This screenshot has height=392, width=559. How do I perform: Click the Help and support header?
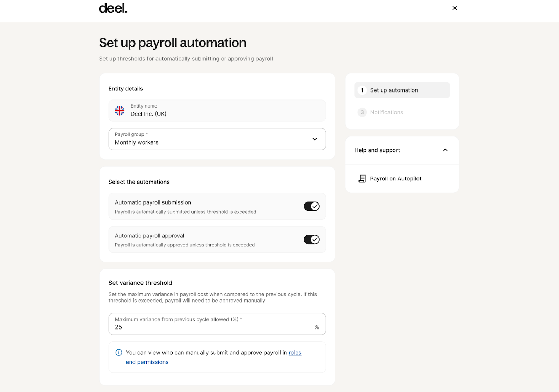click(x=377, y=150)
